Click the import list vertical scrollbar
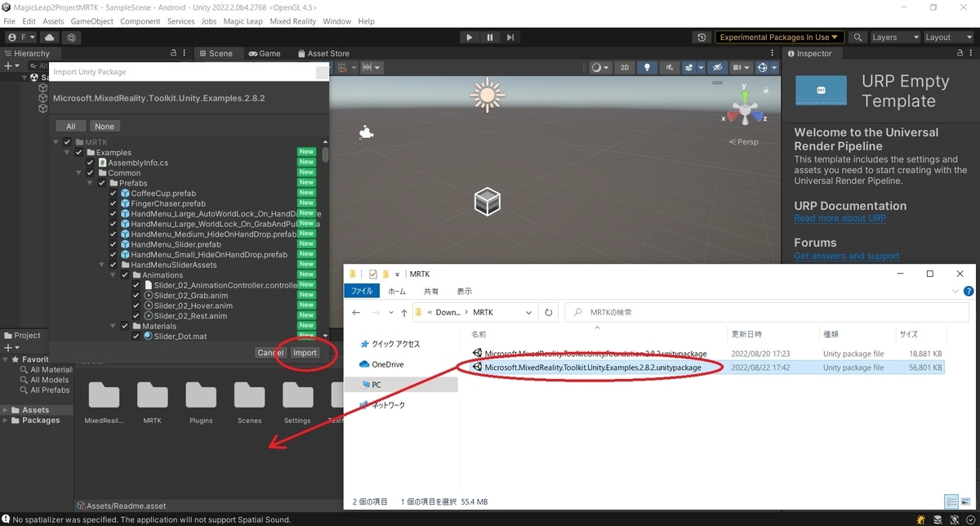The image size is (980, 526). 325,155
